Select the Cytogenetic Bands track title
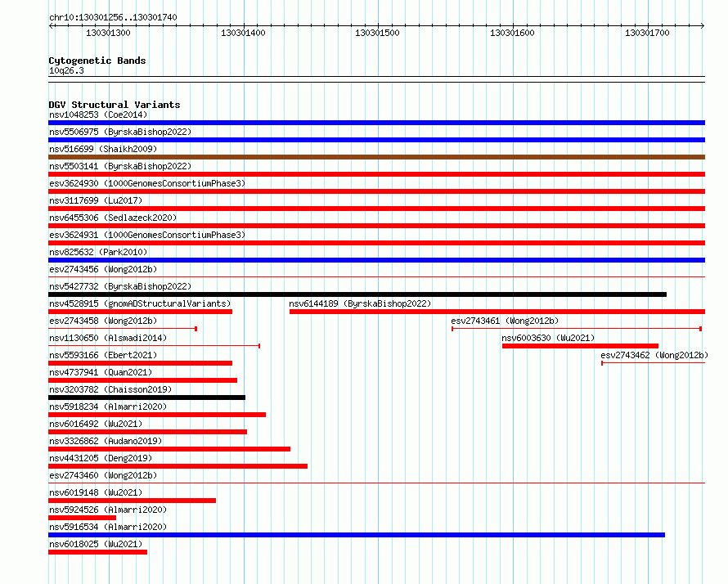Viewport: 728px width, 584px height. click(97, 61)
